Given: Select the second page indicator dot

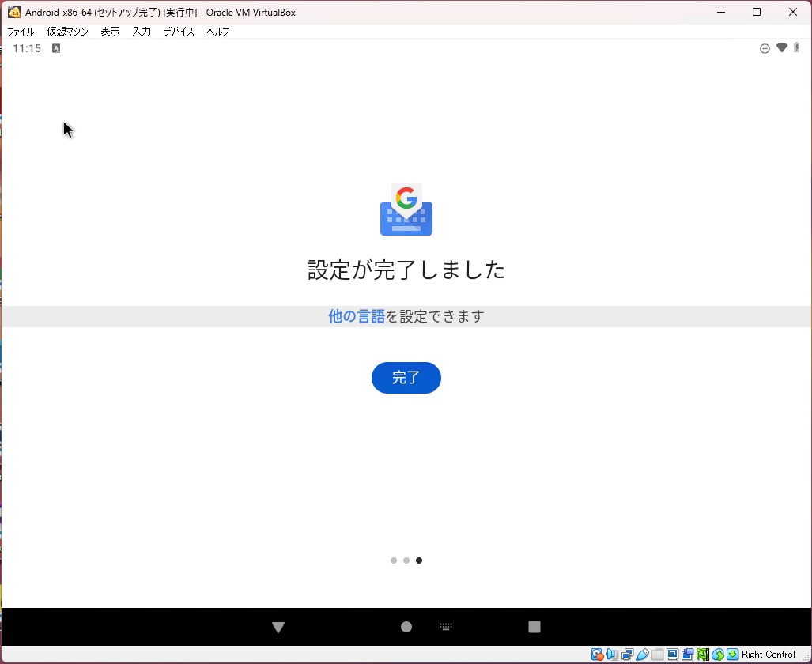Looking at the screenshot, I should pyautogui.click(x=406, y=560).
